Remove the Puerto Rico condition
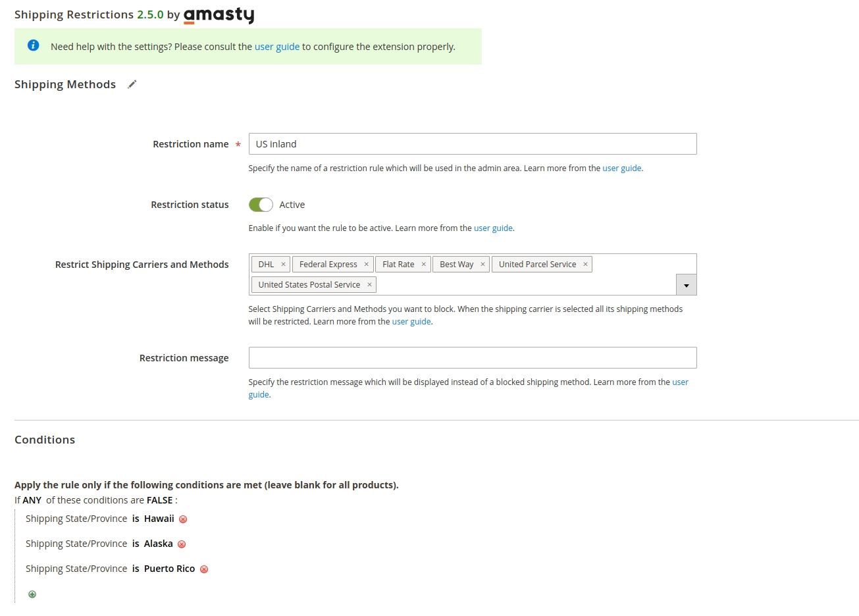Screen dimensions: 859x616 [204, 569]
